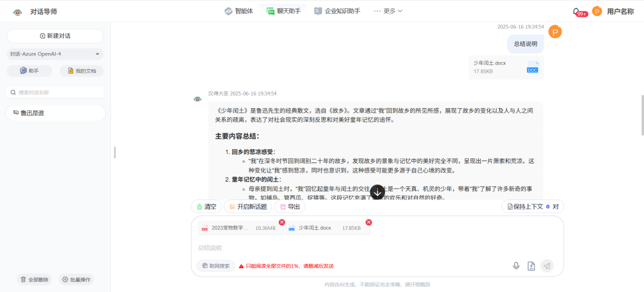Expand the 更多 menu in top navigation

388,11
